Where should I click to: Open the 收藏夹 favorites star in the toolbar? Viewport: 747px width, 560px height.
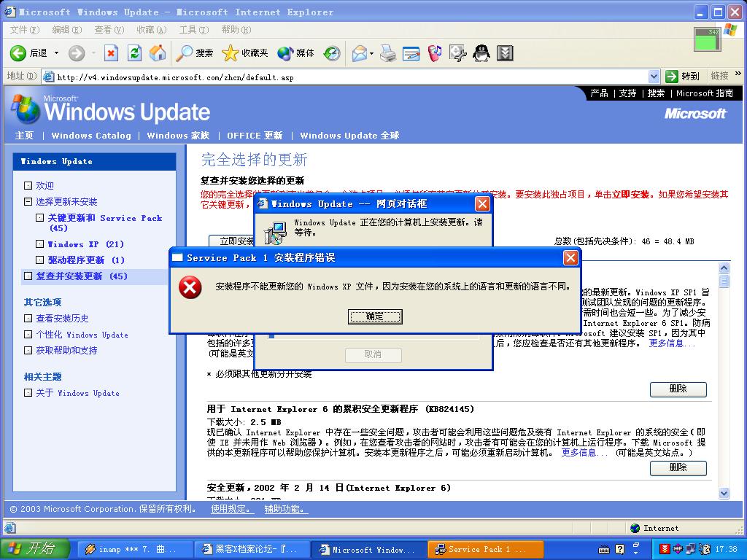[245, 52]
